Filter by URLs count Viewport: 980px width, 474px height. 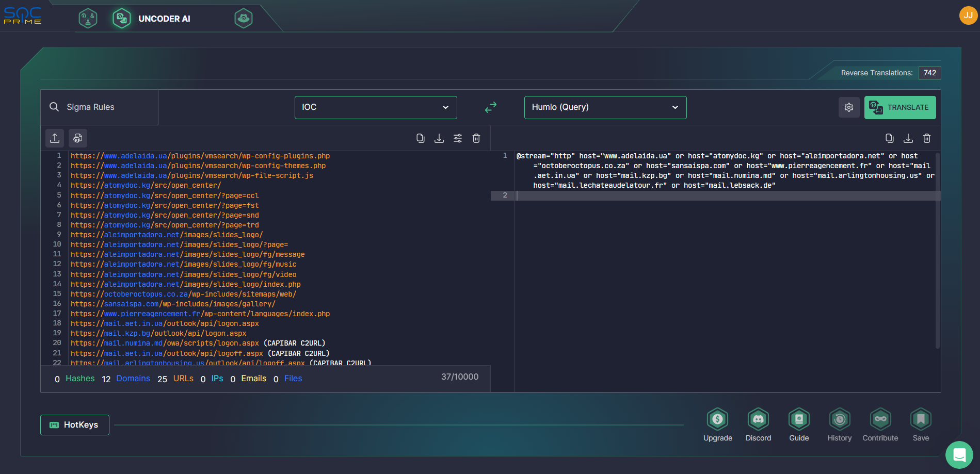175,379
